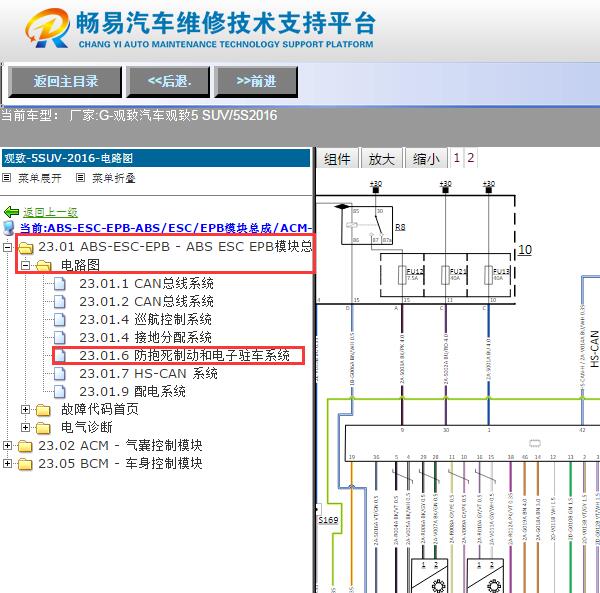
Task: Click the 23.05 BCM folder icon
Action: point(25,464)
